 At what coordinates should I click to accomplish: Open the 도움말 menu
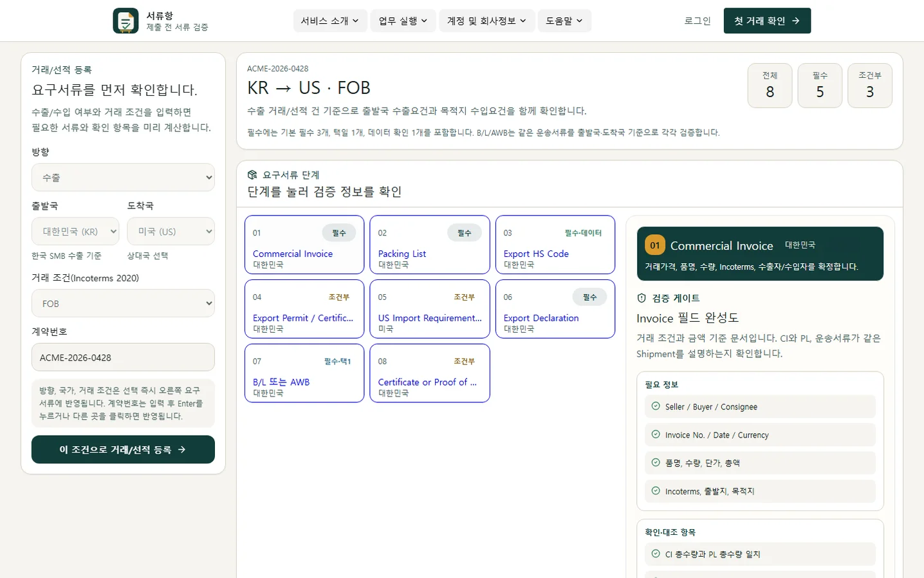(564, 21)
